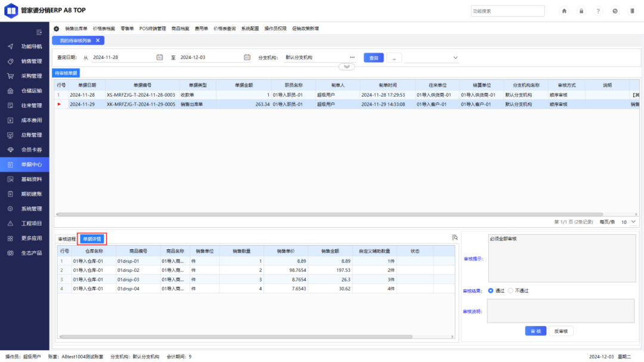Image resolution: width=644 pixels, height=362 pixels.
Task: Open 生态产品 sidebar module
Action: 24,253
